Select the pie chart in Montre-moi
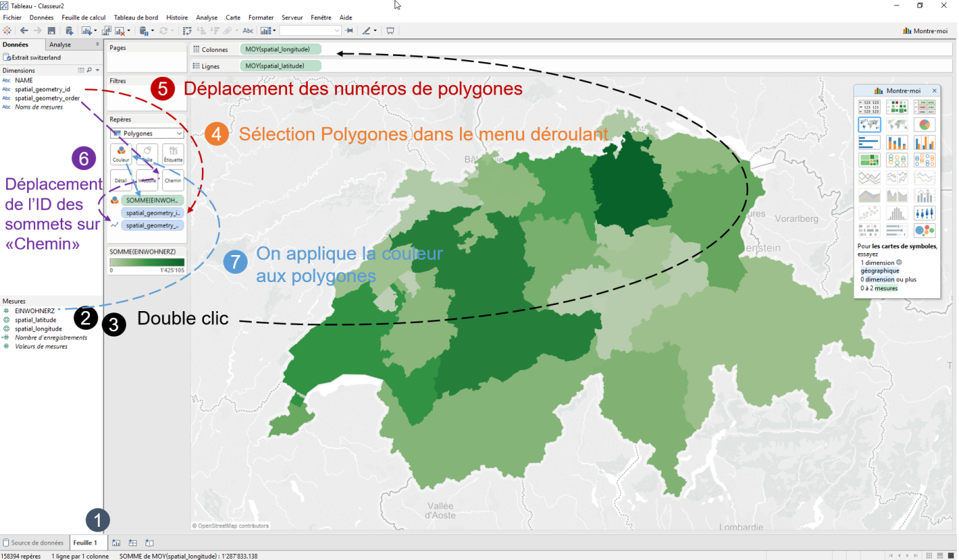 coord(924,125)
